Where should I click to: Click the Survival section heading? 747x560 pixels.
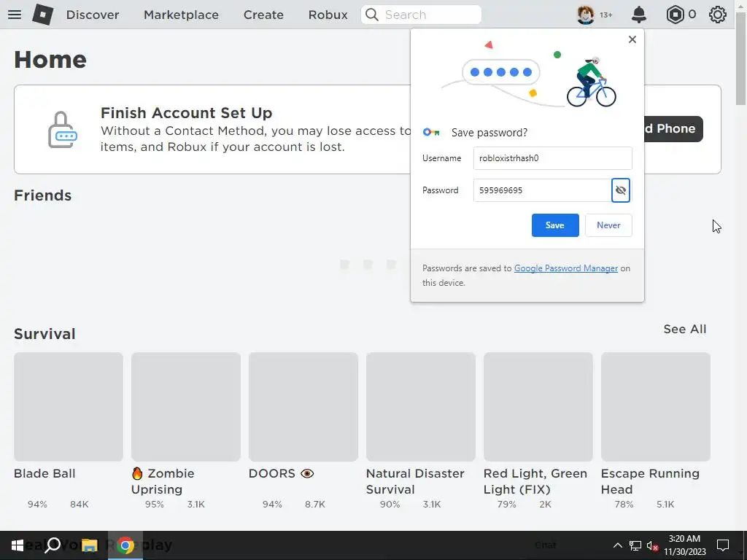tap(44, 334)
